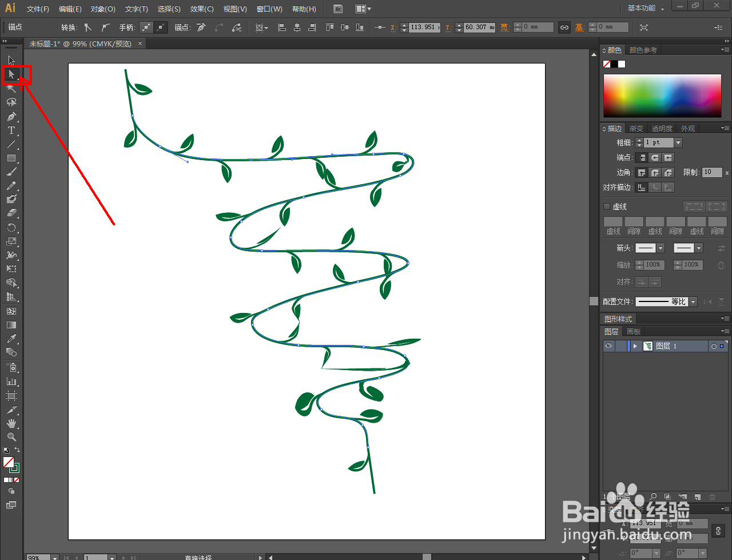
Task: Toggle constrain width and height link icon
Action: click(564, 27)
